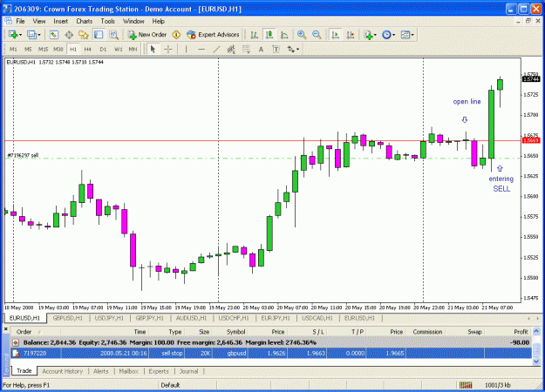This screenshot has width=545, height=392.
Task: Select the Equidistant Channel tool
Action: click(231, 50)
